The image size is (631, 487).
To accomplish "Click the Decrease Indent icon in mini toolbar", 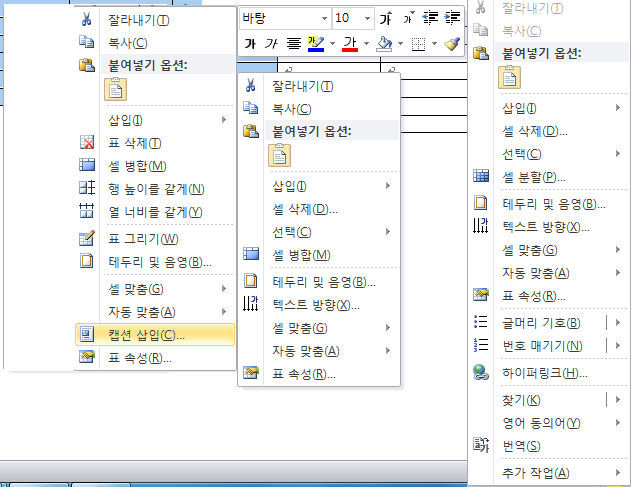I will [x=430, y=18].
